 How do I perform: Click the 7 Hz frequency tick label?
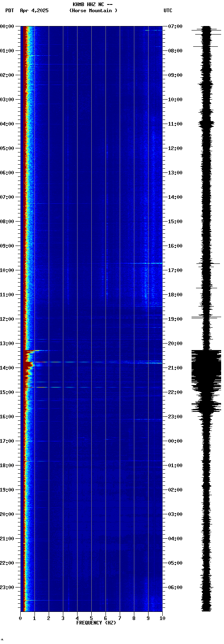coord(120,618)
